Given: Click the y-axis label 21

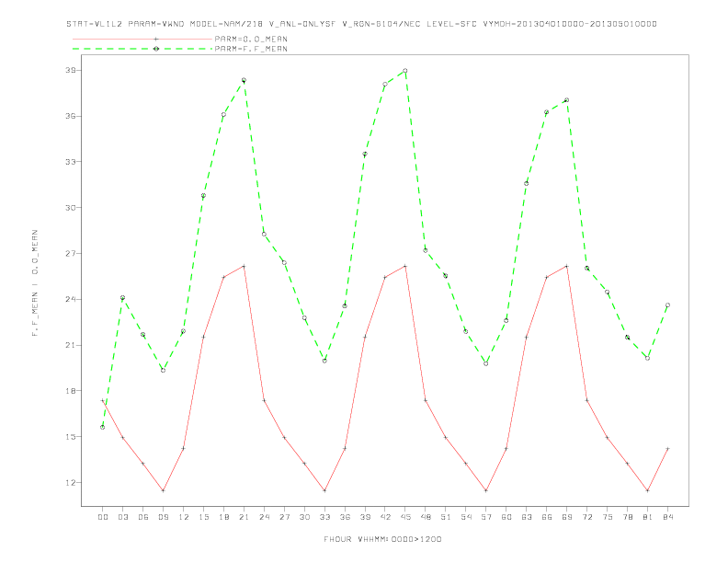Looking at the screenshot, I should pos(71,345).
